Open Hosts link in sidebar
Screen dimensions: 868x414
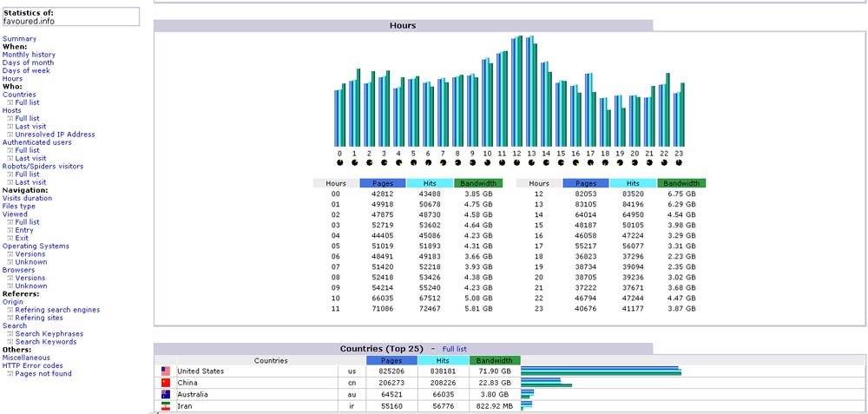click(x=11, y=111)
